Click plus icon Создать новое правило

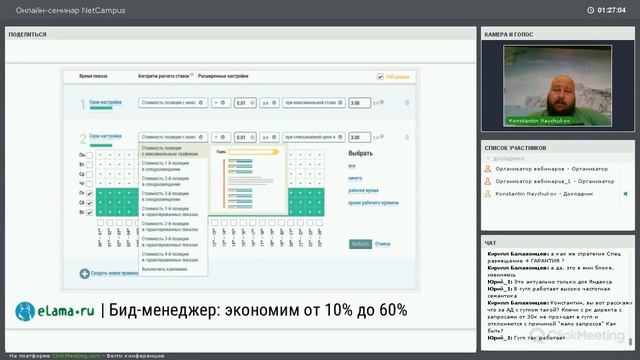point(84,273)
